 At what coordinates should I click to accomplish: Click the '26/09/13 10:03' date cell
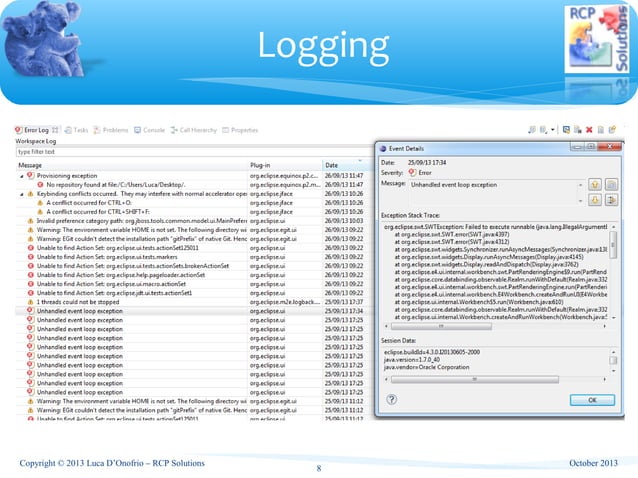344,221
